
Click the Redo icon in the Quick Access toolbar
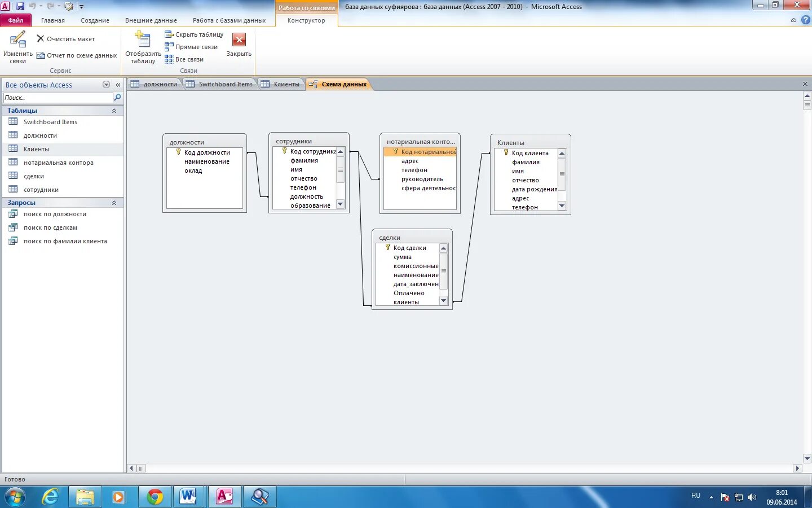50,6
